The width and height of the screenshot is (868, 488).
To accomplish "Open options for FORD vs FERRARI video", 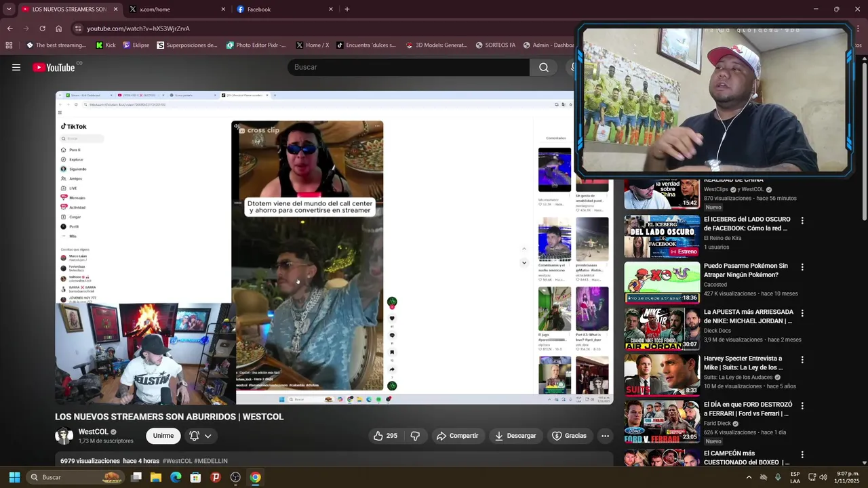I will tap(802, 405).
